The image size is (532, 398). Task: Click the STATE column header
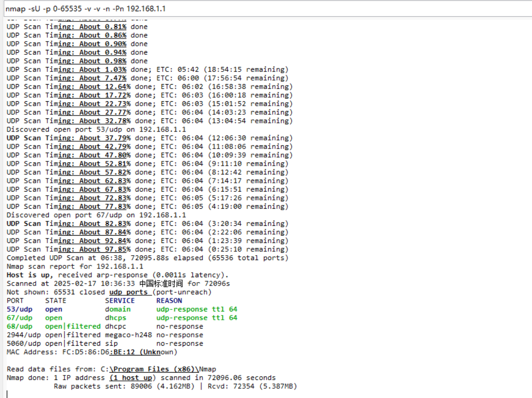tap(56, 301)
